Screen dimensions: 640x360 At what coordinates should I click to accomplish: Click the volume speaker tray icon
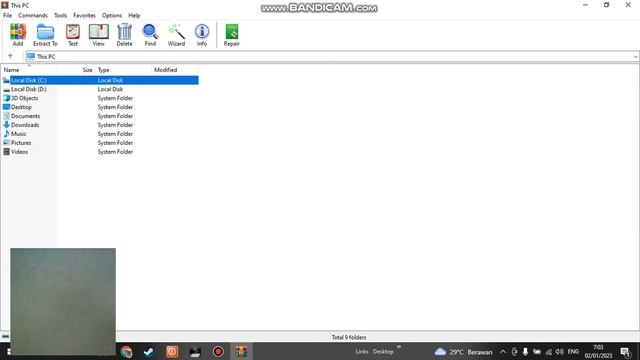coord(559,352)
